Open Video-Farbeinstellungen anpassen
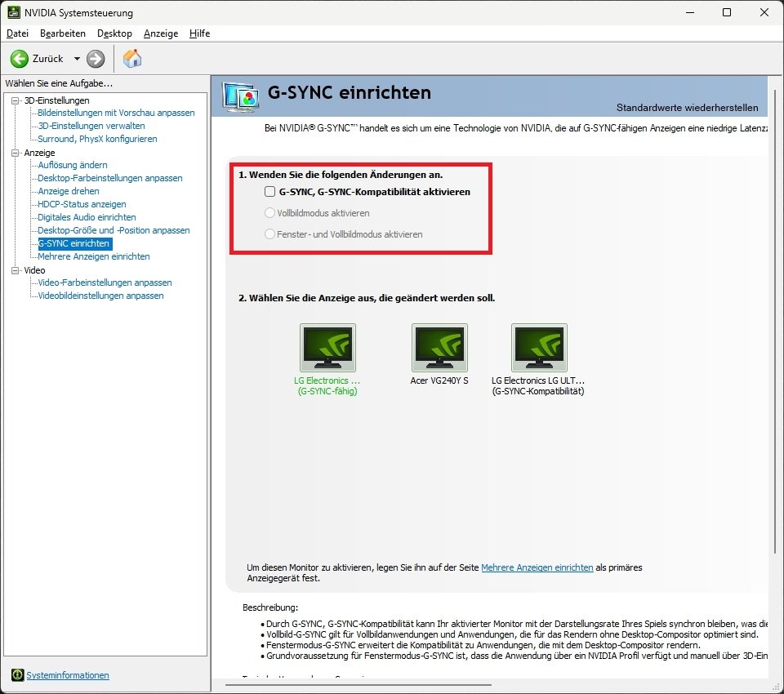784x694 pixels. [105, 282]
